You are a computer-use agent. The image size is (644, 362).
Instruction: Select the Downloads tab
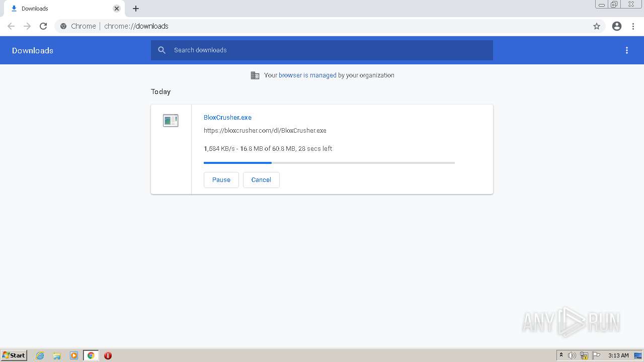(64, 9)
